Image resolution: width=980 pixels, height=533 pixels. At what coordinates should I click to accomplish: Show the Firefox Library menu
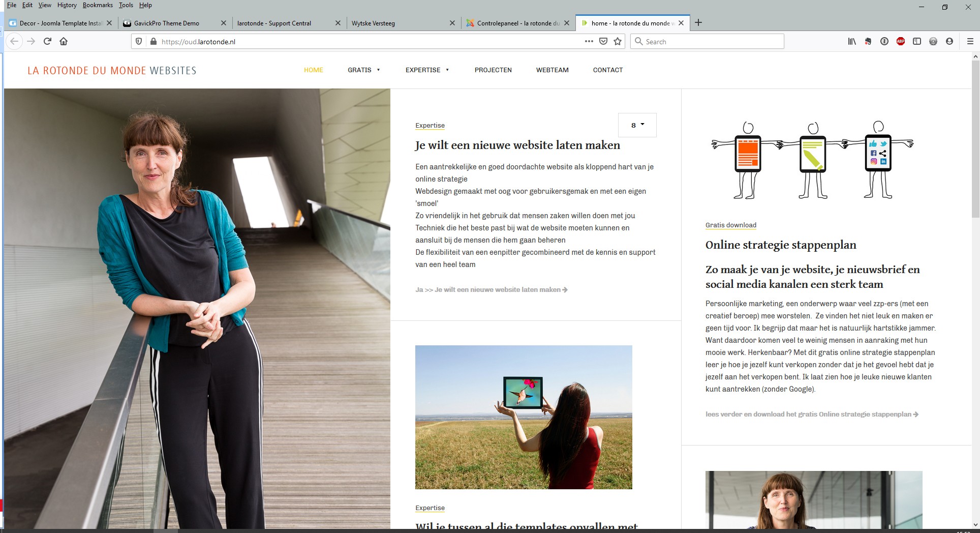point(852,42)
